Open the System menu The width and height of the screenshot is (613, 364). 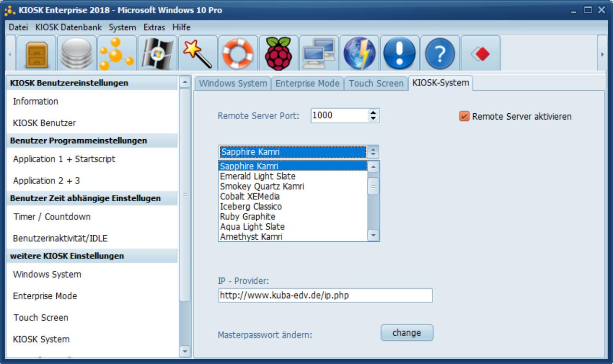(x=123, y=27)
